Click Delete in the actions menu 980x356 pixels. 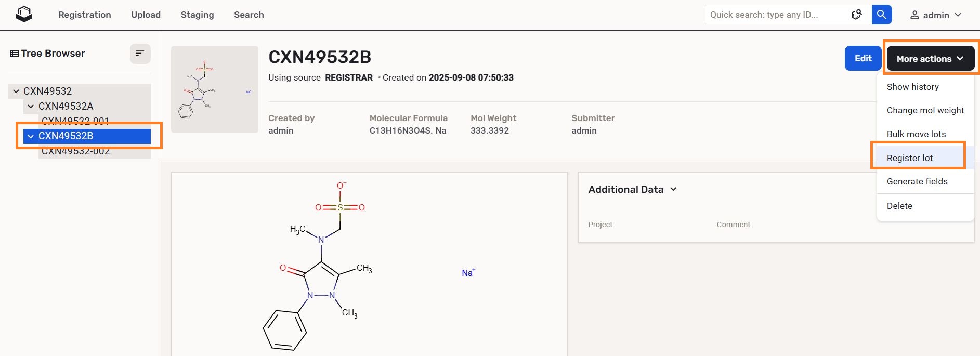click(x=899, y=206)
